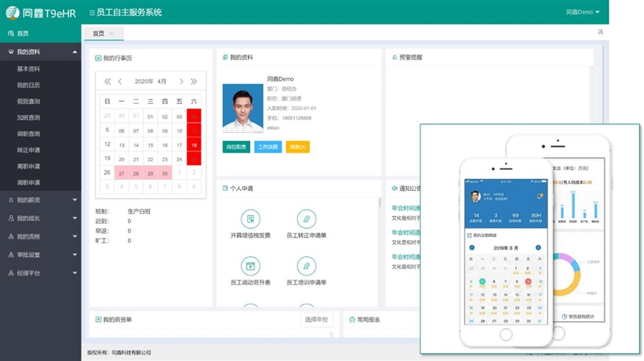This screenshot has width=644, height=361.
Task: Click the blue 工作流程 button
Action: pyautogui.click(x=267, y=147)
